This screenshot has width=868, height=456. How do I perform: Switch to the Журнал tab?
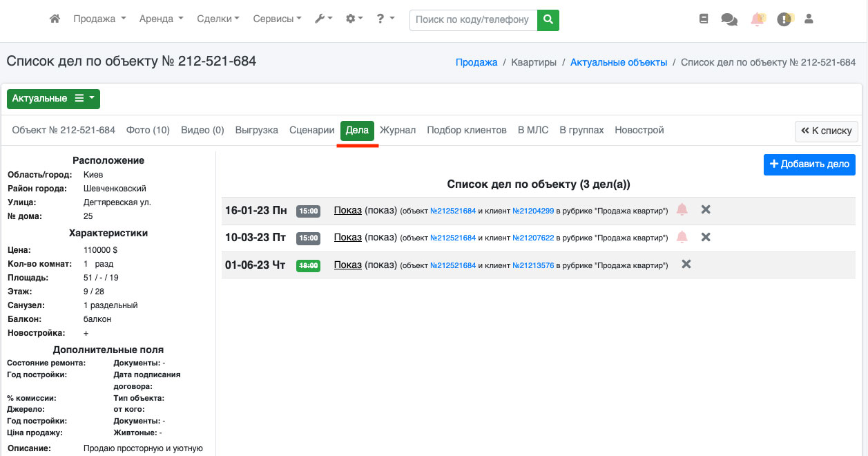398,130
